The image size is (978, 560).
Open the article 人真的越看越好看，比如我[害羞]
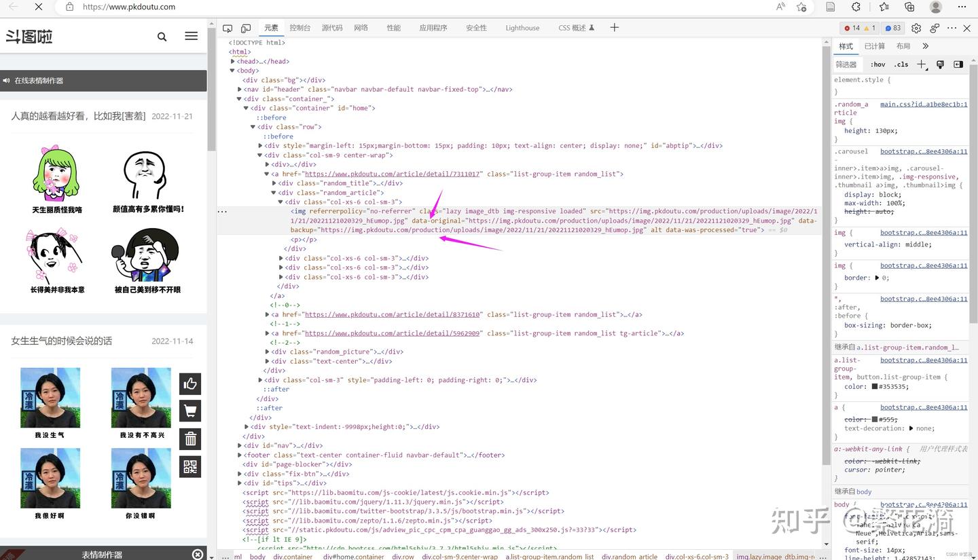click(x=78, y=116)
